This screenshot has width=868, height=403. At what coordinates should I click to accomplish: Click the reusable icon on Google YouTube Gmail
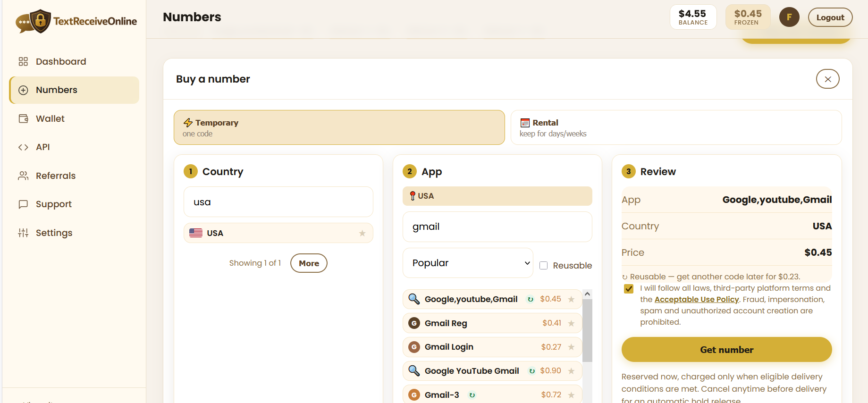click(x=532, y=371)
